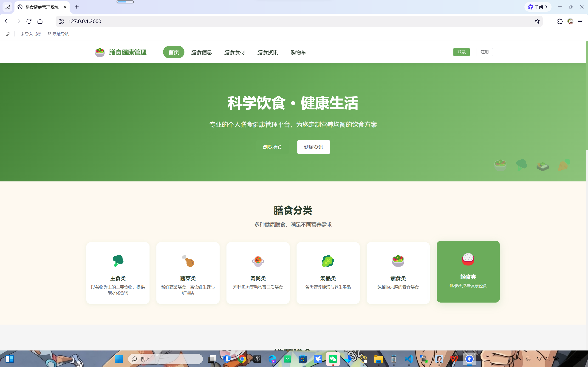Open the browser extensions puzzle icon

click(560, 21)
